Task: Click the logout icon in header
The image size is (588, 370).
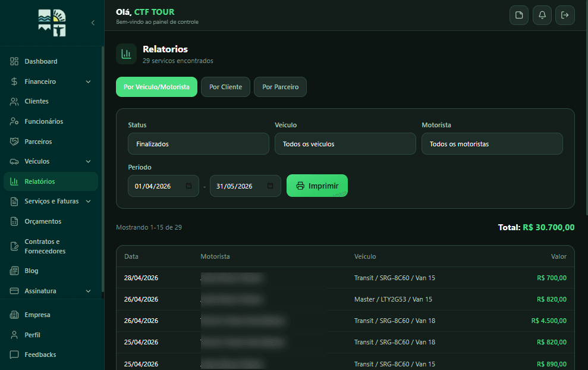Action: [x=565, y=15]
